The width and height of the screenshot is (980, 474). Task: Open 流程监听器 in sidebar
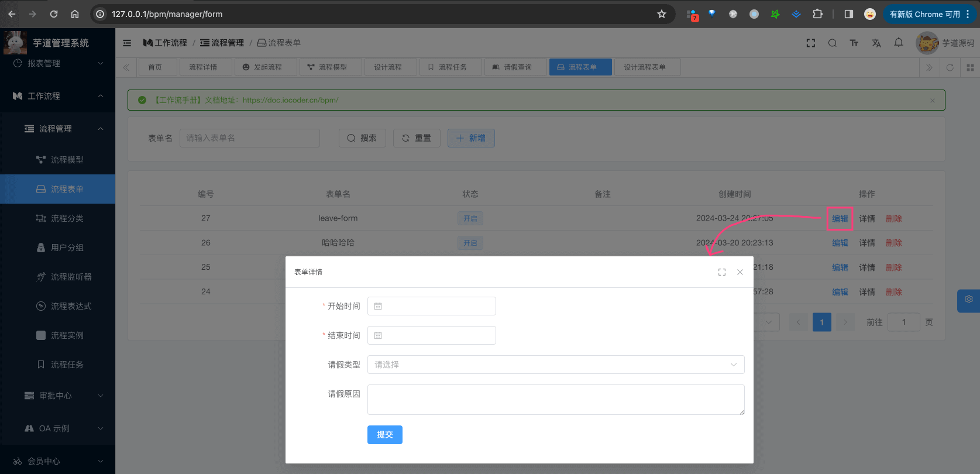coord(57,277)
